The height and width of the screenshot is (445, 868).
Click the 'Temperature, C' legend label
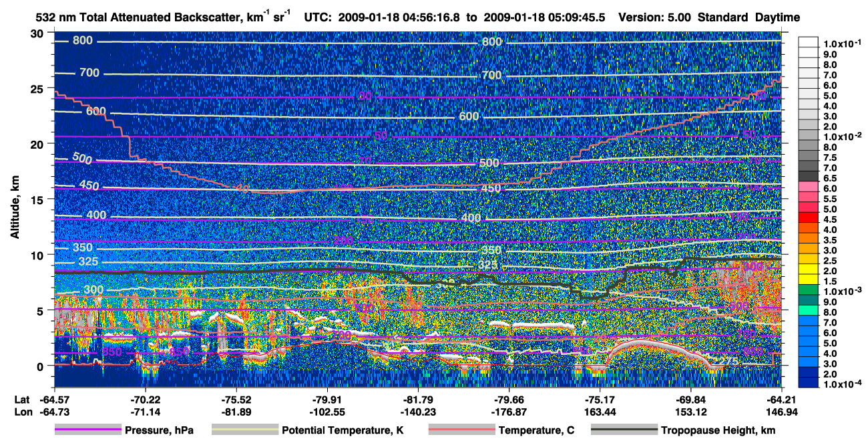point(537,431)
